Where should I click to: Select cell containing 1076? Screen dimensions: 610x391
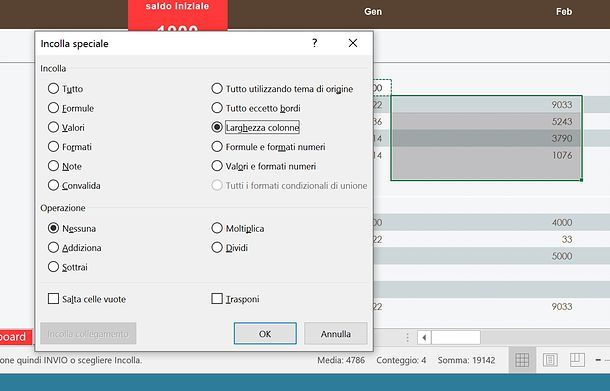(x=487, y=155)
